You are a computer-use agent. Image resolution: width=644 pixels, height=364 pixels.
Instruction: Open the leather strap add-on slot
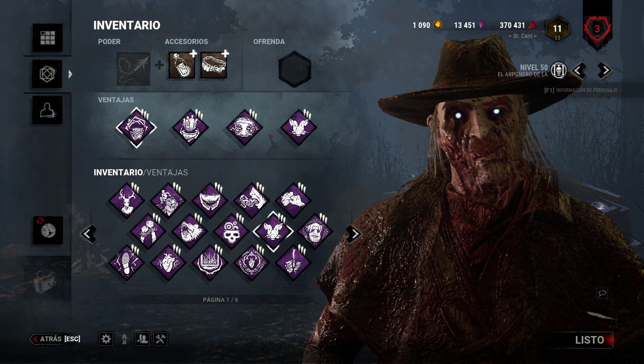214,66
